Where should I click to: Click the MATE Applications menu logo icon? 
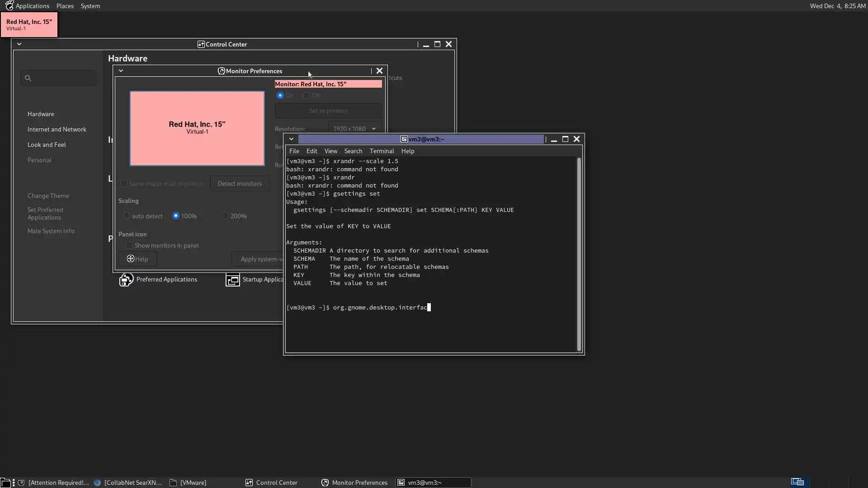point(9,6)
